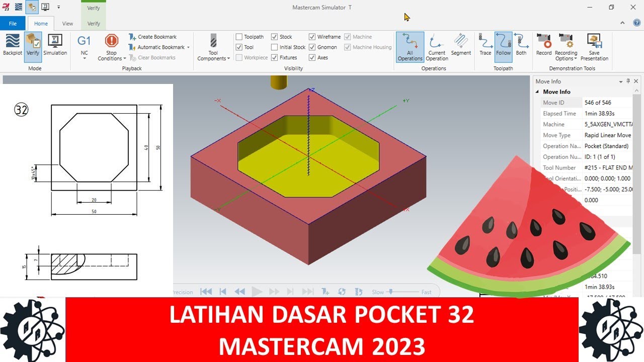Expand the Tool Components dropdown arrow
Image resolution: width=644 pixels, height=362 pixels.
(x=228, y=59)
